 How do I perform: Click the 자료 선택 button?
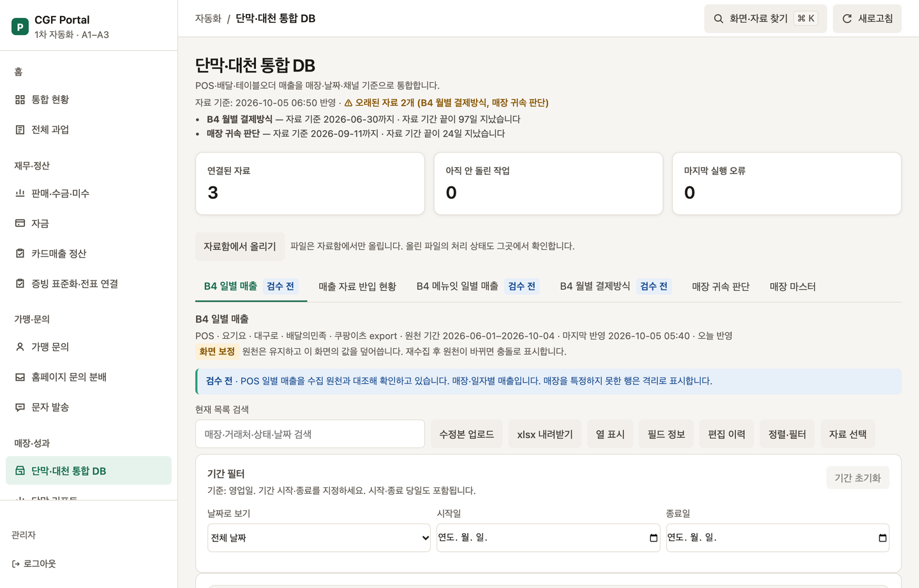[x=848, y=434]
